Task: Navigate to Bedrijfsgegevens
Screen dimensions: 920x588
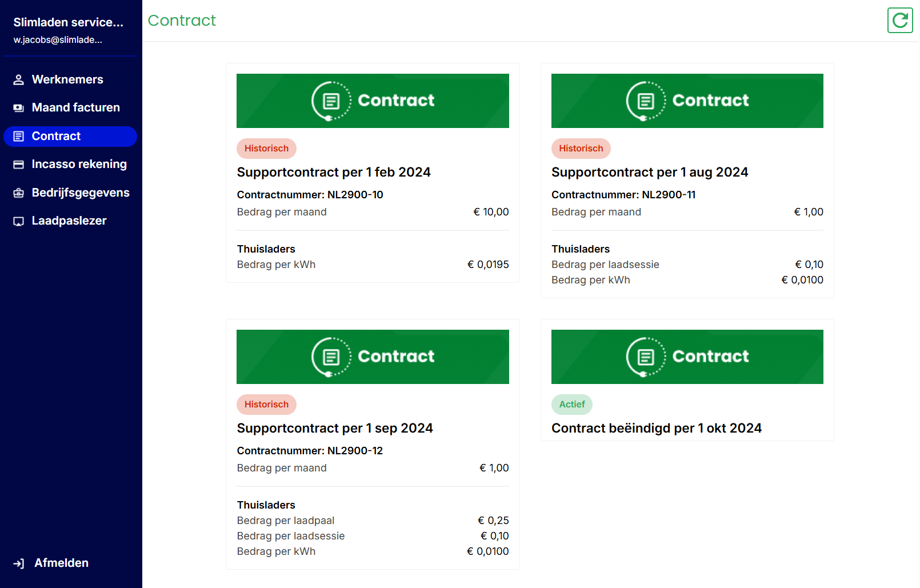Action: [x=81, y=193]
